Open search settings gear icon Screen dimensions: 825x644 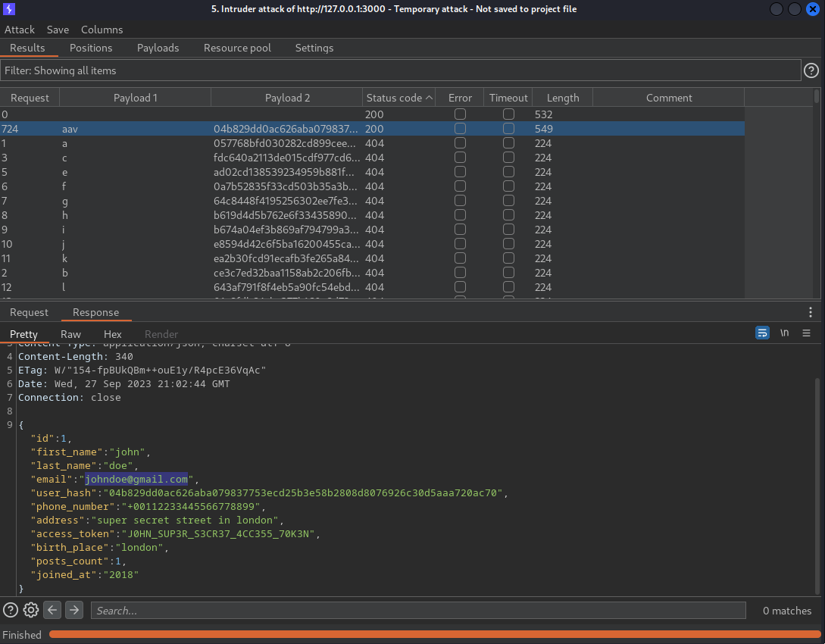[x=31, y=610]
